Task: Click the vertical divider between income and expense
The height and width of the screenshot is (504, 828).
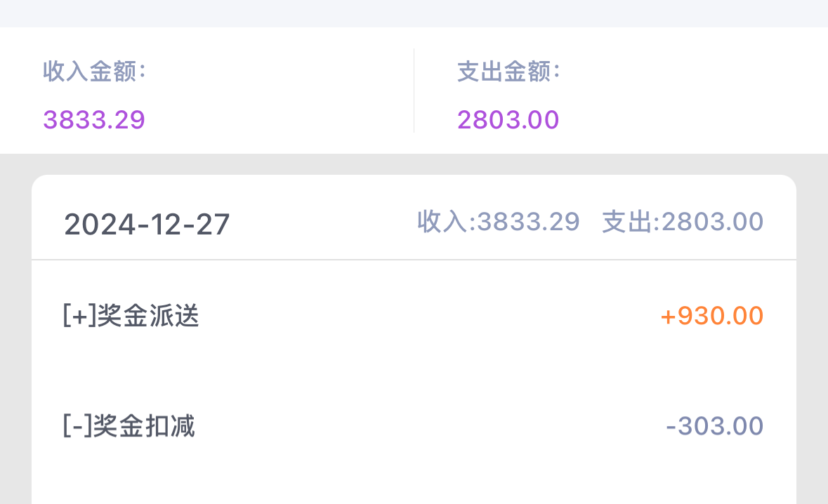Action: click(414, 91)
